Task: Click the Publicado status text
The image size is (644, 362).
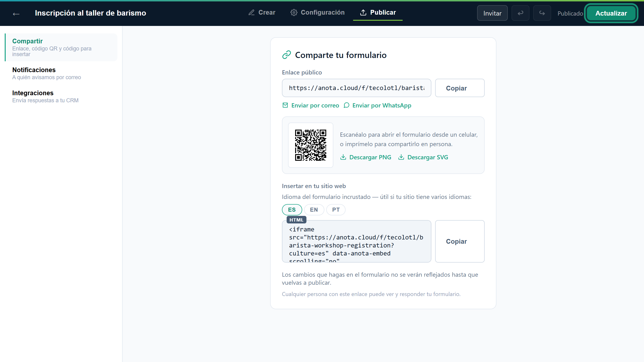Action: (570, 13)
